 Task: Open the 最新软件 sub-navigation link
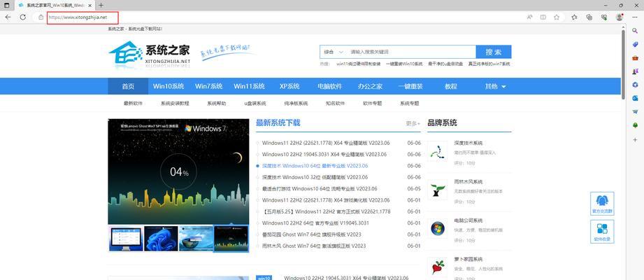tap(133, 104)
